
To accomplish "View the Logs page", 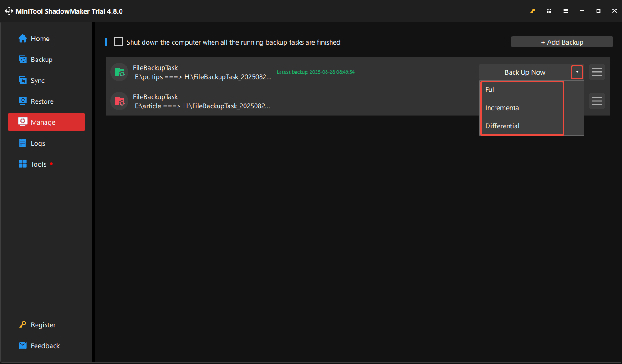I will click(46, 143).
